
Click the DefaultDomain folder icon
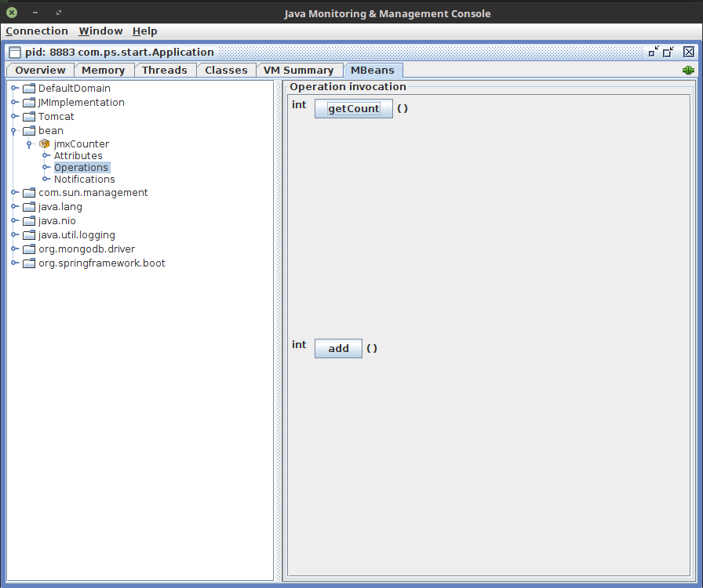pyautogui.click(x=30, y=89)
